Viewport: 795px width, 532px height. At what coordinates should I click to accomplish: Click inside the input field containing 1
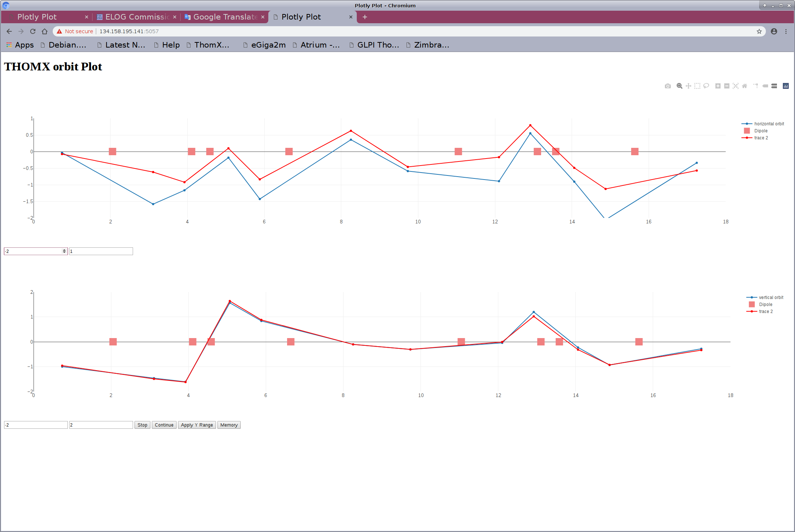point(101,251)
